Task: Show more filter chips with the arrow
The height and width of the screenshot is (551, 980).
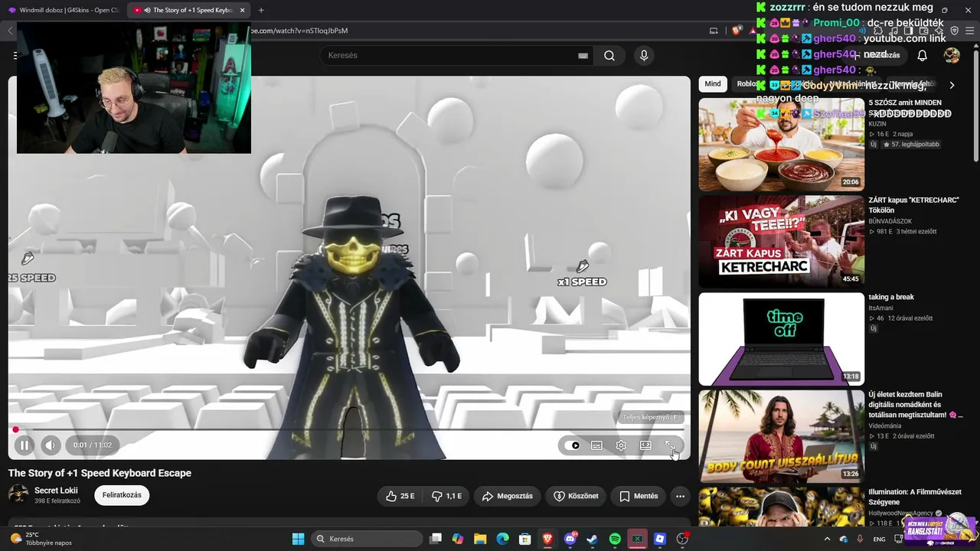Action: [x=952, y=85]
